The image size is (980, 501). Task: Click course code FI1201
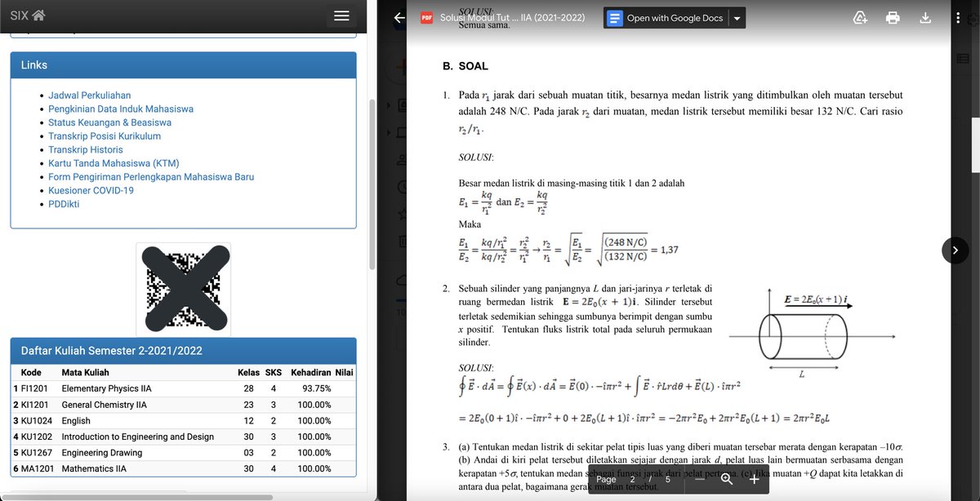click(x=34, y=389)
